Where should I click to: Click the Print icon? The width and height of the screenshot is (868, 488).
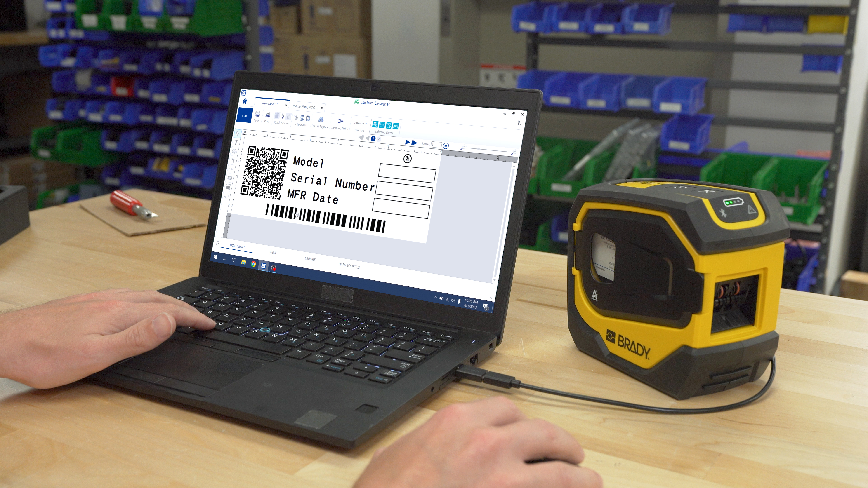click(x=268, y=115)
